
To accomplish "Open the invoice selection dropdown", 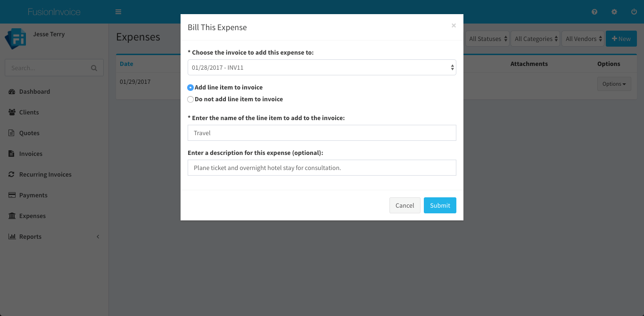I will [x=322, y=67].
